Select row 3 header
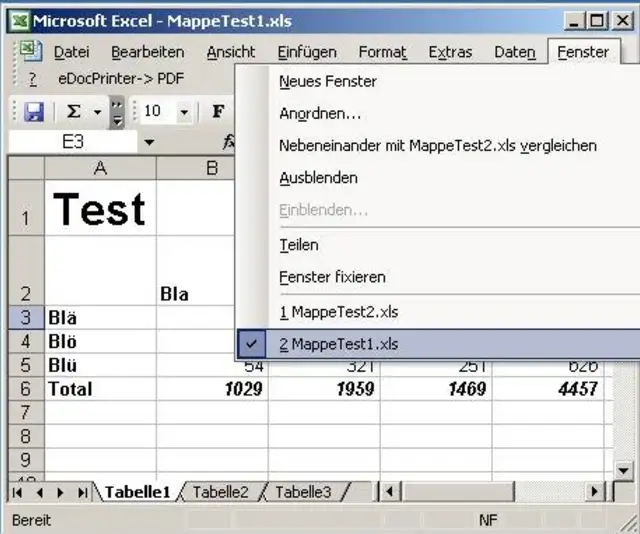 tap(26, 317)
